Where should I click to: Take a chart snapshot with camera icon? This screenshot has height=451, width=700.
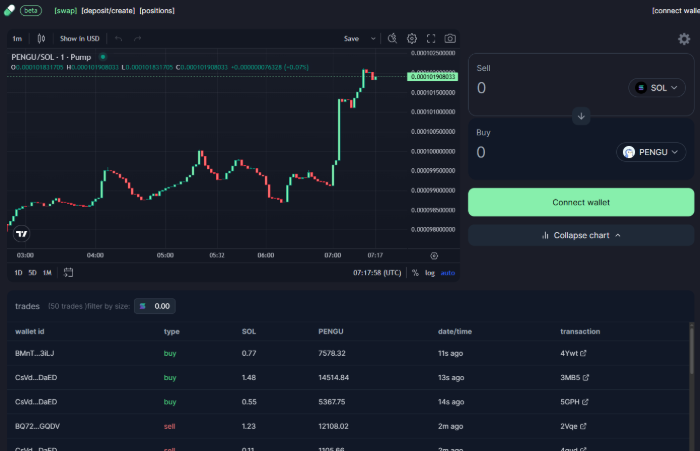(x=450, y=38)
